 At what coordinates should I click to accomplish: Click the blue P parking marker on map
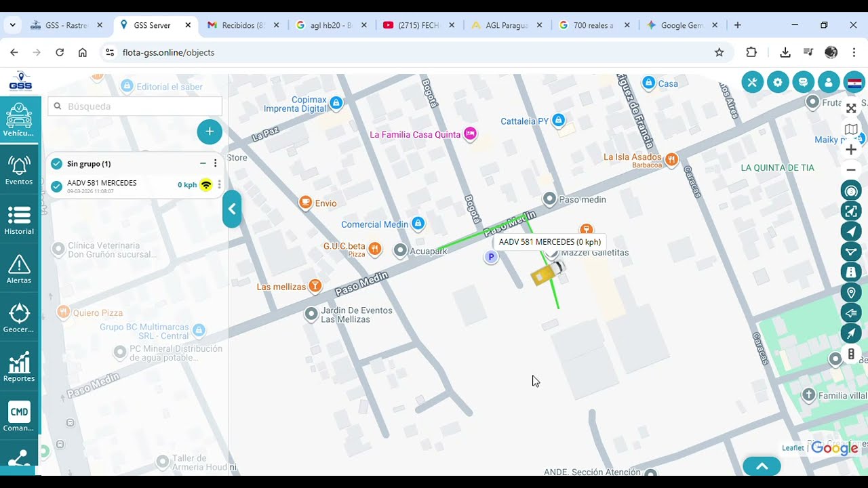coord(491,257)
